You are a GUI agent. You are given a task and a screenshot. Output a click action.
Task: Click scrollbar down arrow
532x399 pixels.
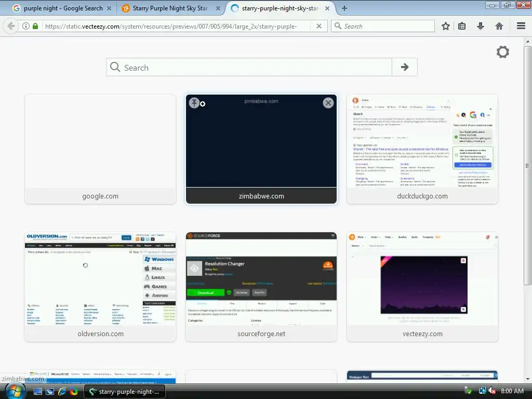pyautogui.click(x=527, y=379)
